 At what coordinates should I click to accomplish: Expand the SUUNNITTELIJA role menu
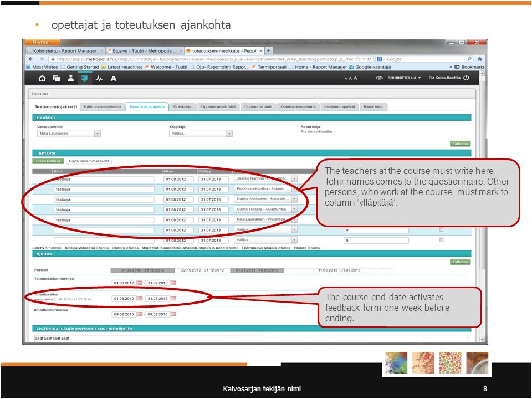coord(405,78)
